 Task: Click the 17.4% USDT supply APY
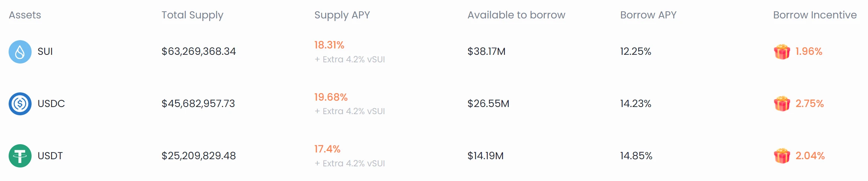pyautogui.click(x=327, y=149)
